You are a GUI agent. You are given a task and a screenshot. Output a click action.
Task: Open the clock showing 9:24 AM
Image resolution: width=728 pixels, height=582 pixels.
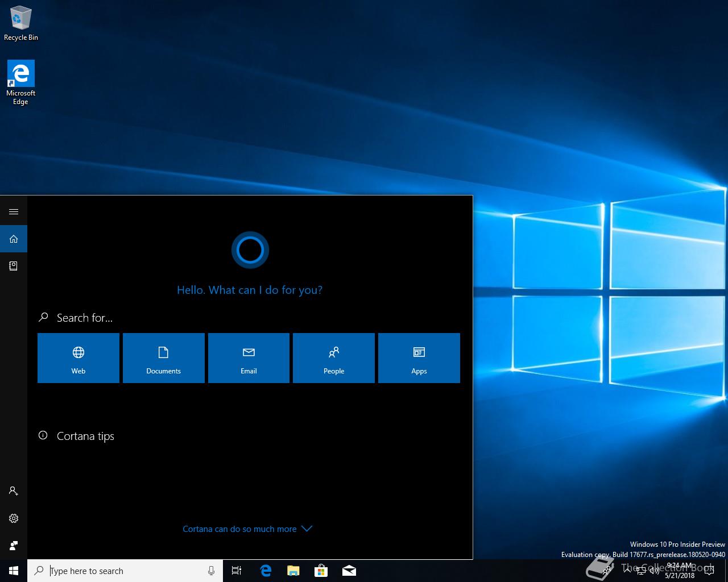click(x=679, y=571)
